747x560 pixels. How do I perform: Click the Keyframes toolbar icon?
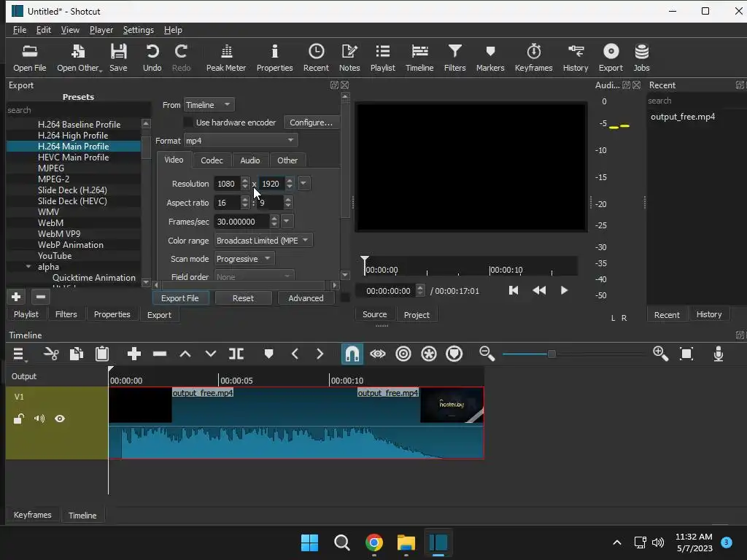(533, 58)
